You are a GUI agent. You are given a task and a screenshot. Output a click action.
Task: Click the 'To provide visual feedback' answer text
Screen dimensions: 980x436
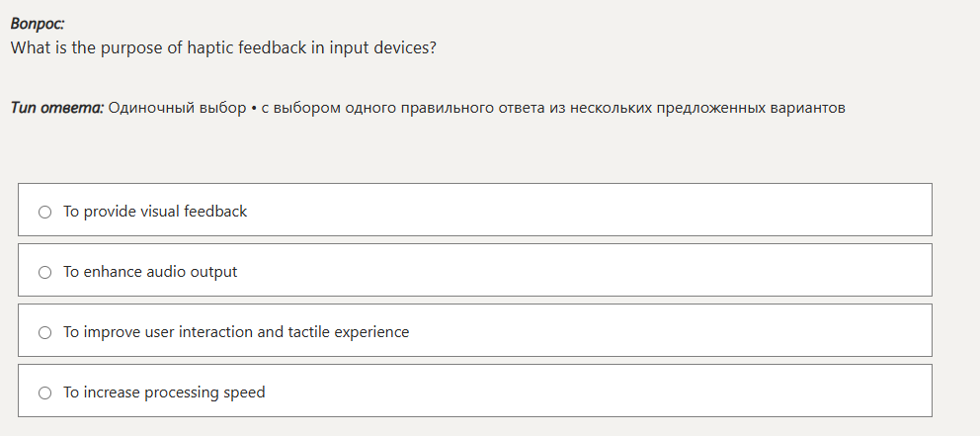[x=155, y=212]
